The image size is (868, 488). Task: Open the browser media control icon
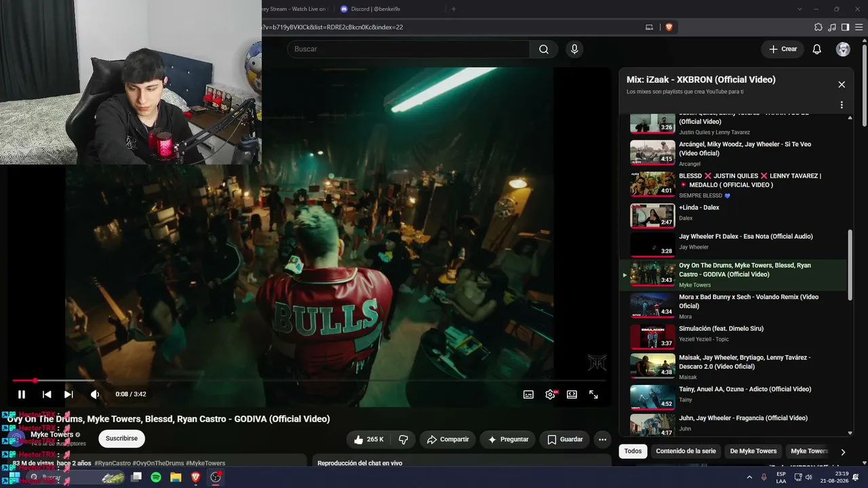[832, 27]
